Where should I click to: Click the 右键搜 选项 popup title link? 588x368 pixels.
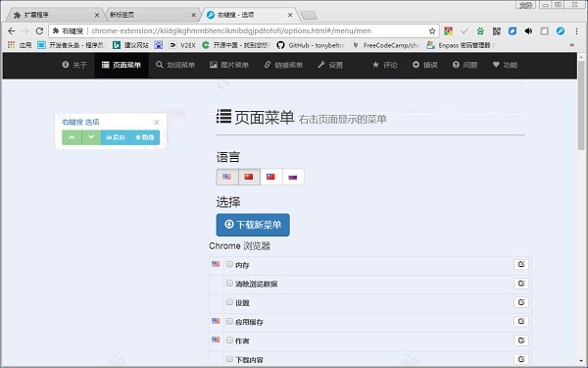80,122
